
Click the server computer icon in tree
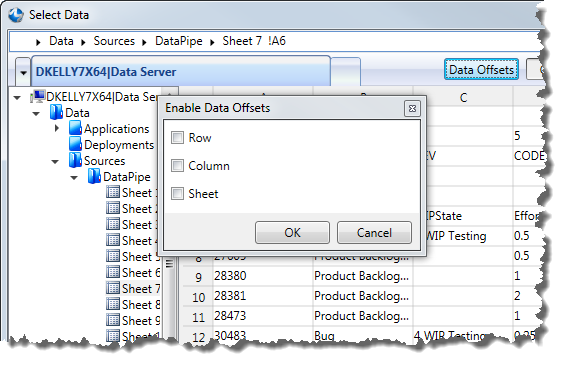coord(38,96)
